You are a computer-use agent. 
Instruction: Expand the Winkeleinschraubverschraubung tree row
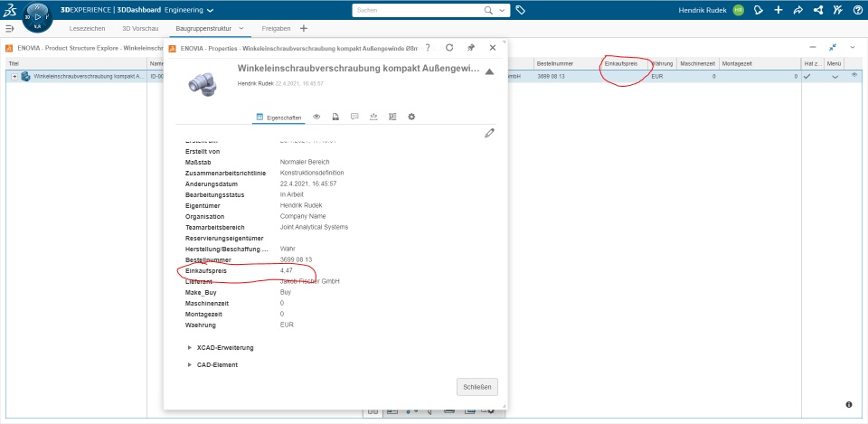coord(15,77)
